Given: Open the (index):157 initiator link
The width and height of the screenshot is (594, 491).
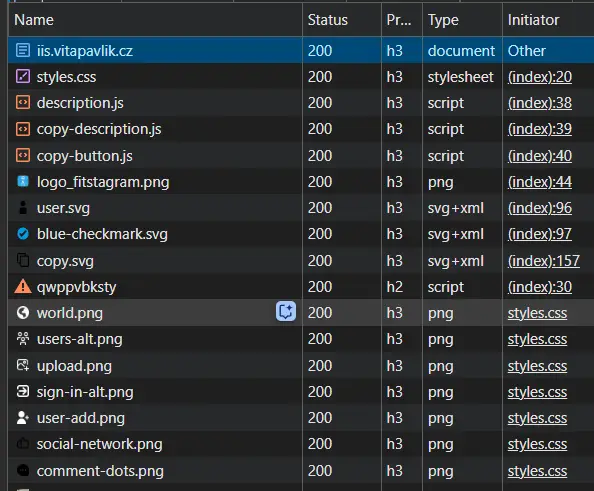Looking at the screenshot, I should (x=544, y=261).
